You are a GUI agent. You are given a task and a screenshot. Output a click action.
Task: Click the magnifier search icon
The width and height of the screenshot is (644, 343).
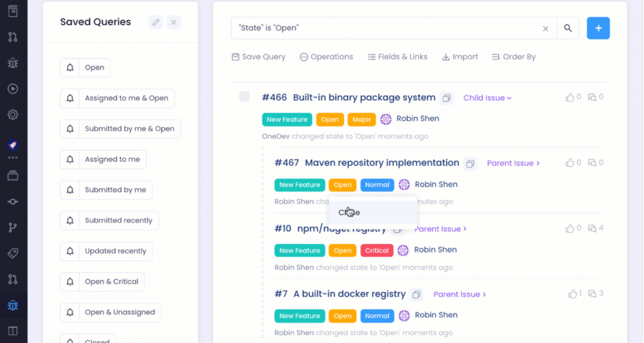[x=568, y=28]
